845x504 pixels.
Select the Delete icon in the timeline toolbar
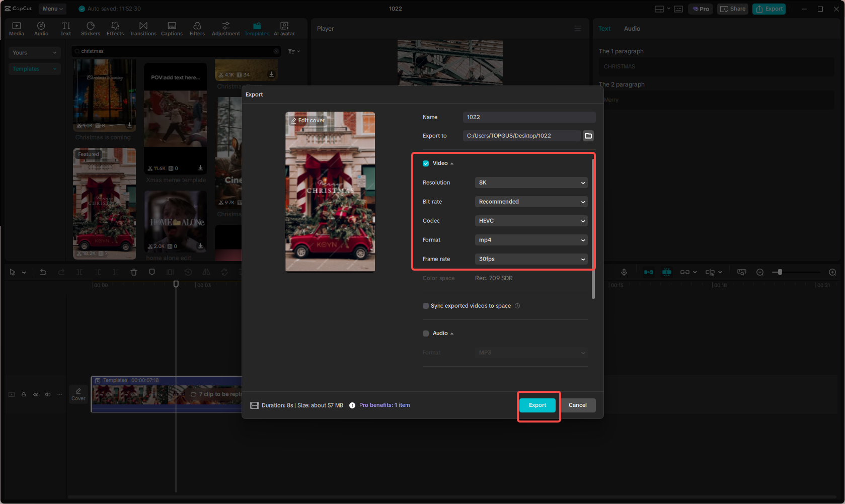(133, 272)
